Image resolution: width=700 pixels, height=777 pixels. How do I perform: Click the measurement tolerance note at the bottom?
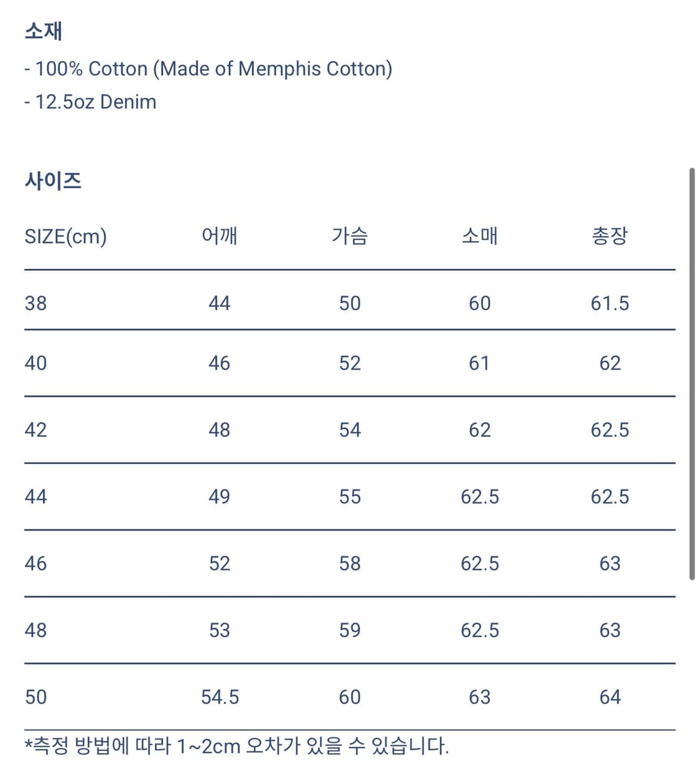coord(236,746)
